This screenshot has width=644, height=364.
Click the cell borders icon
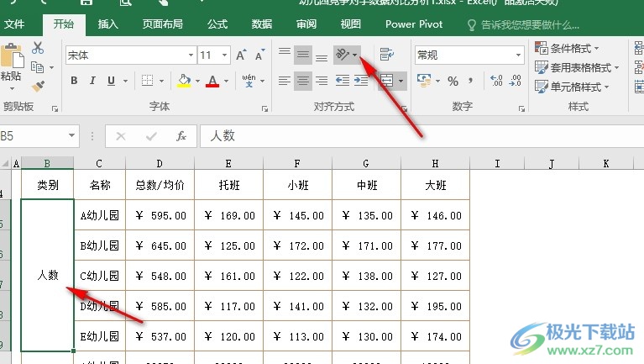point(148,81)
